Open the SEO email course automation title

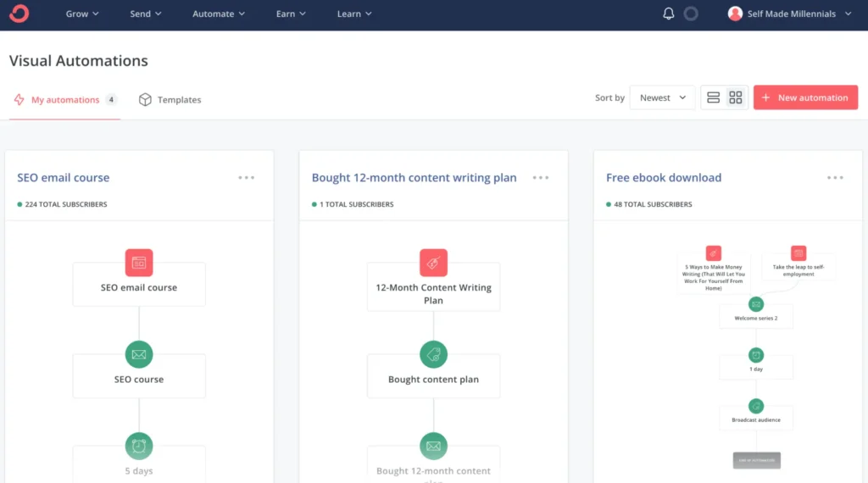click(63, 178)
